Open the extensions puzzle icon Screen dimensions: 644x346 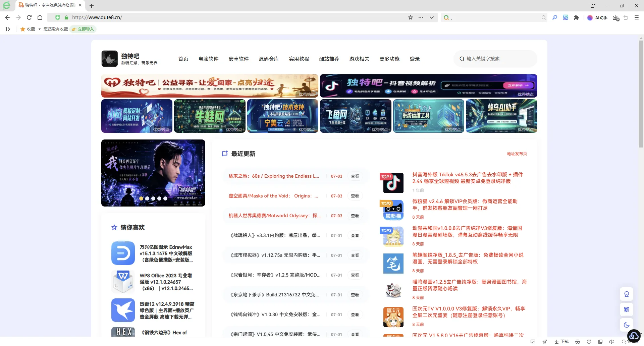point(576,17)
